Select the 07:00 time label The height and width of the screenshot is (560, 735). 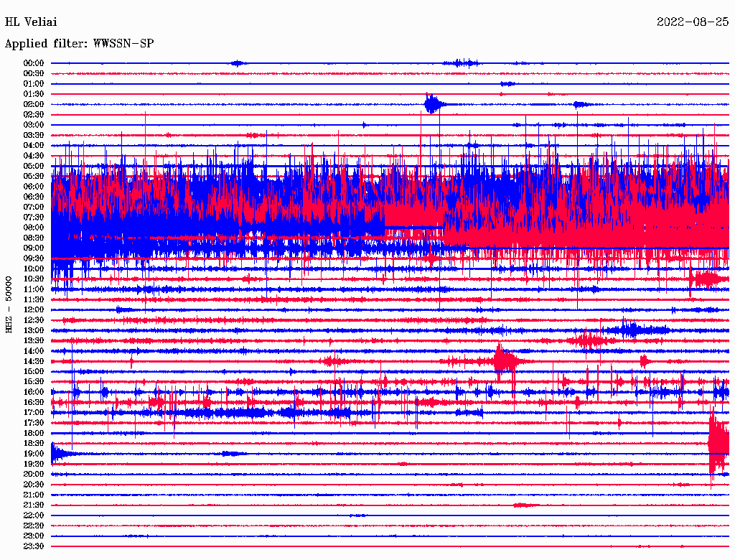[34, 207]
